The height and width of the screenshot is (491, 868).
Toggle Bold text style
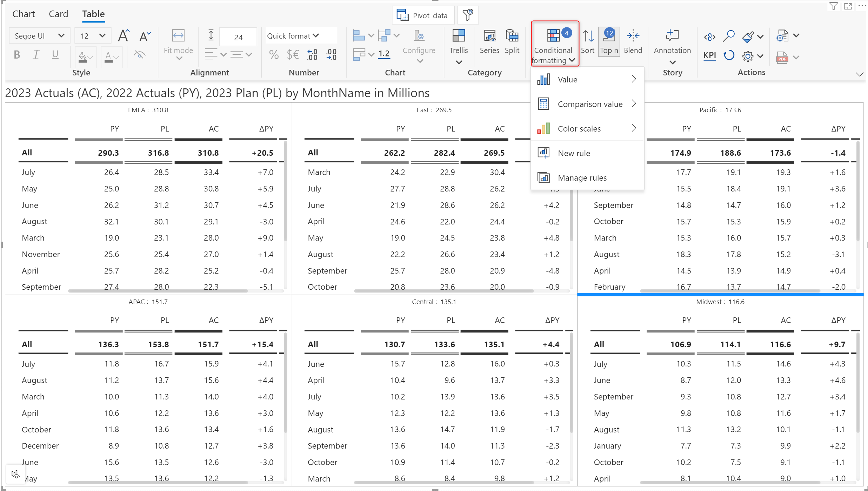point(16,55)
